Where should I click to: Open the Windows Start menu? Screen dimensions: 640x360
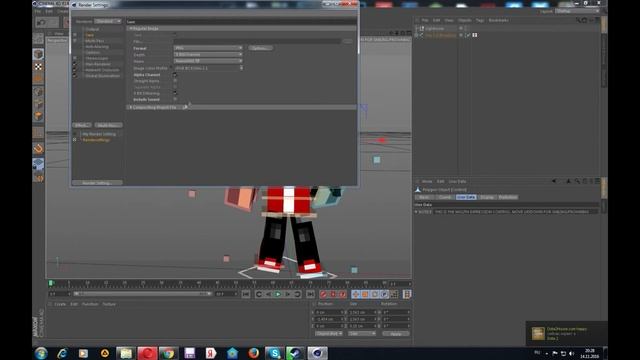click(41, 353)
